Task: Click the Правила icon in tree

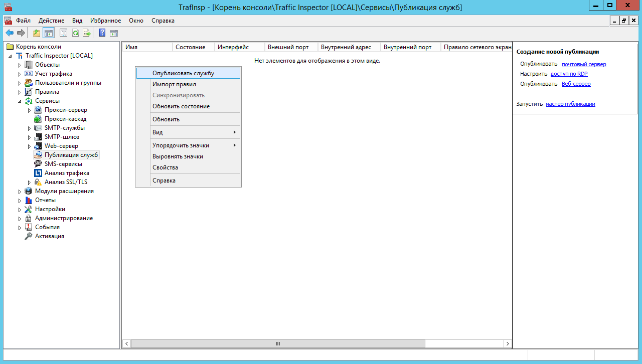Action: coord(29,92)
